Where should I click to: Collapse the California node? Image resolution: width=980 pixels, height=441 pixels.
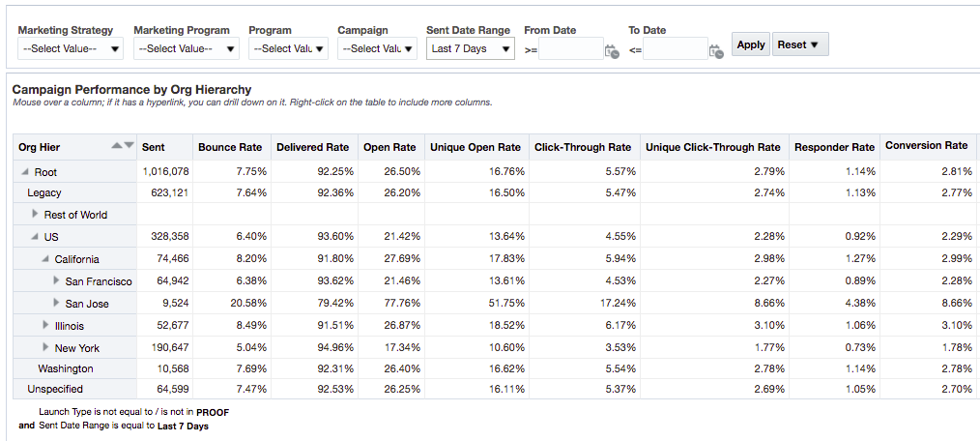(x=45, y=259)
